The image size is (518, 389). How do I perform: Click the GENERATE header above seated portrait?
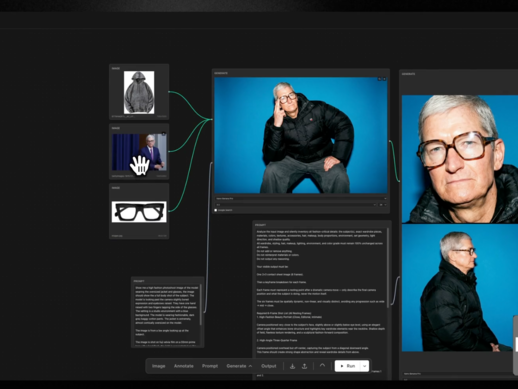[x=221, y=73]
